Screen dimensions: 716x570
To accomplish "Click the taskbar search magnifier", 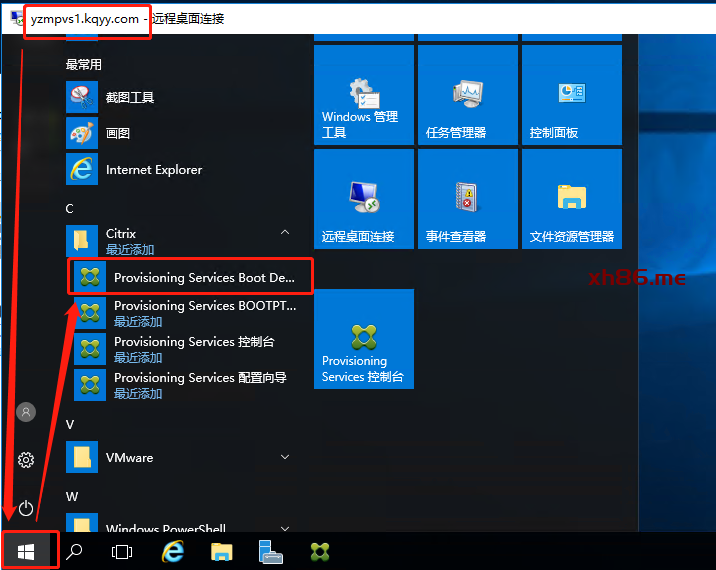I will pos(74,551).
